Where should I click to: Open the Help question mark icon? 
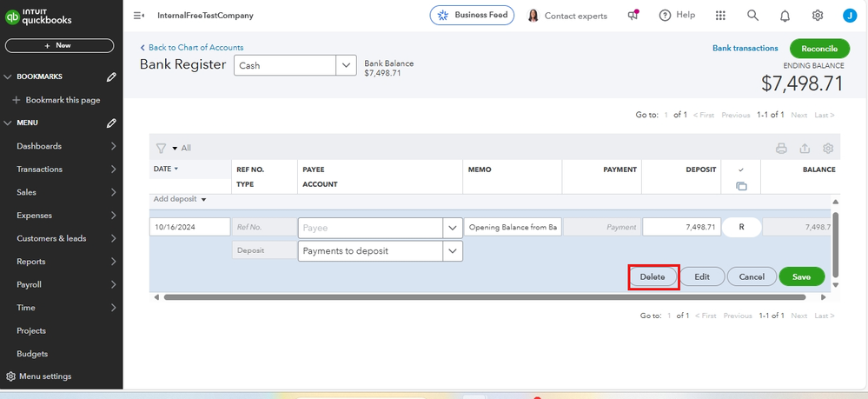(x=665, y=16)
